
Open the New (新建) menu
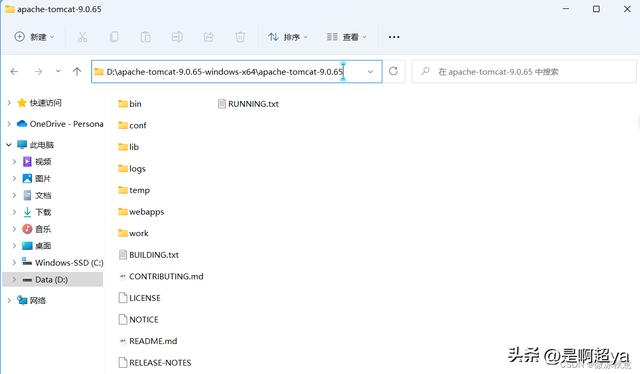point(34,37)
